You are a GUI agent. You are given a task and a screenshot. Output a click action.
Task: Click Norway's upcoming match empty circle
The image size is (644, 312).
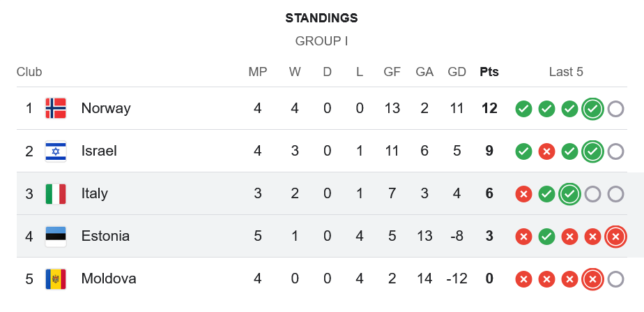click(x=615, y=109)
